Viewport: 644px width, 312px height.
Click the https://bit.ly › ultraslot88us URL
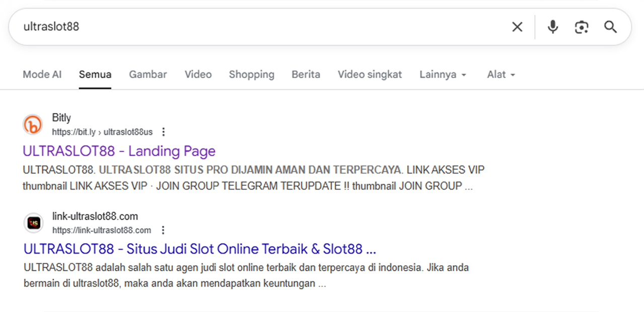(x=102, y=132)
